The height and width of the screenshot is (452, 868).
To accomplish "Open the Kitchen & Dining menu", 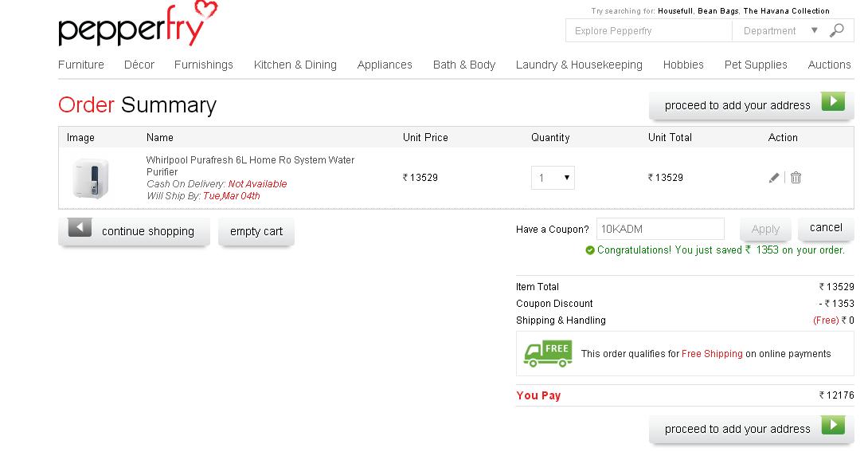I will tap(295, 65).
